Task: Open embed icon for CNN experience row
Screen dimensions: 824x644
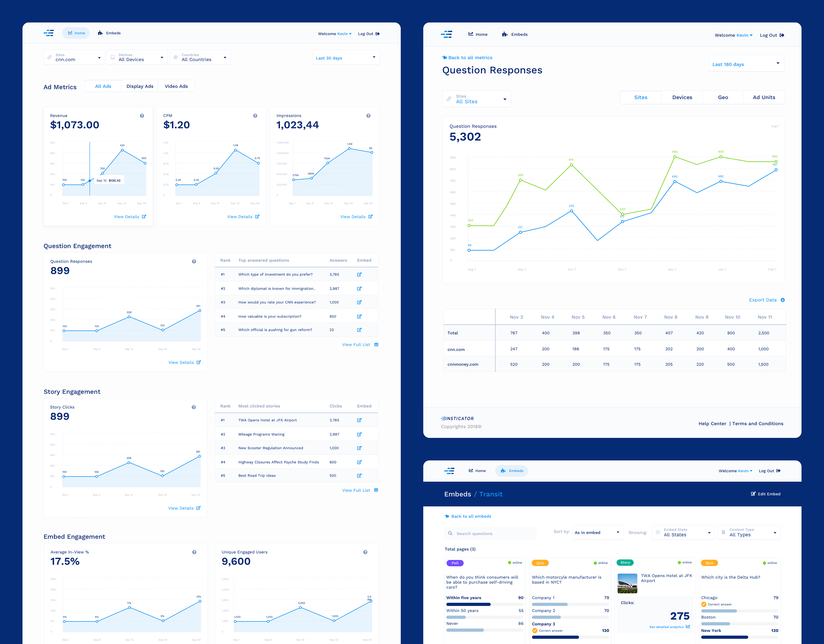Action: tap(359, 302)
